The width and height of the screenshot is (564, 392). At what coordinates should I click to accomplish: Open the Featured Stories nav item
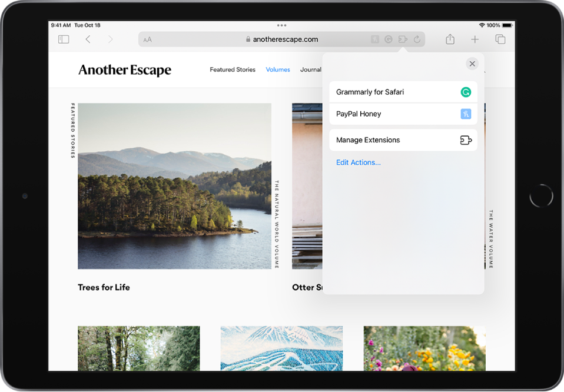233,69
